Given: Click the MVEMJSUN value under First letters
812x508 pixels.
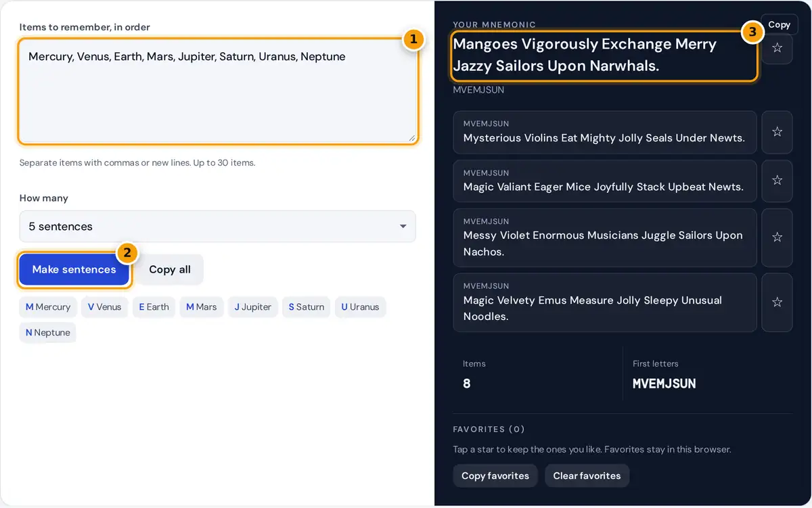Looking at the screenshot, I should tap(664, 384).
